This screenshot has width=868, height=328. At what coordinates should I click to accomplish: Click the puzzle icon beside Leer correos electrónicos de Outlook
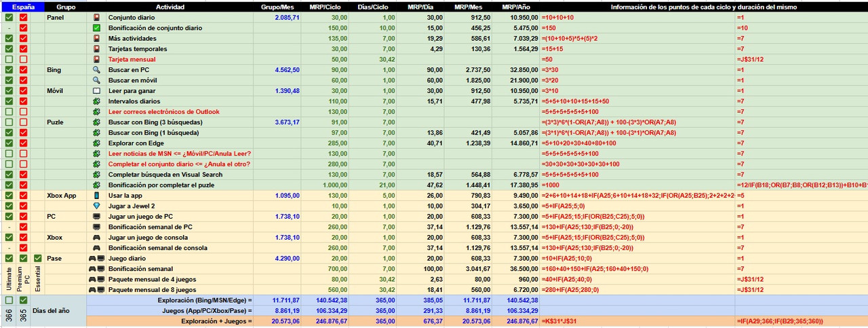pos(96,111)
